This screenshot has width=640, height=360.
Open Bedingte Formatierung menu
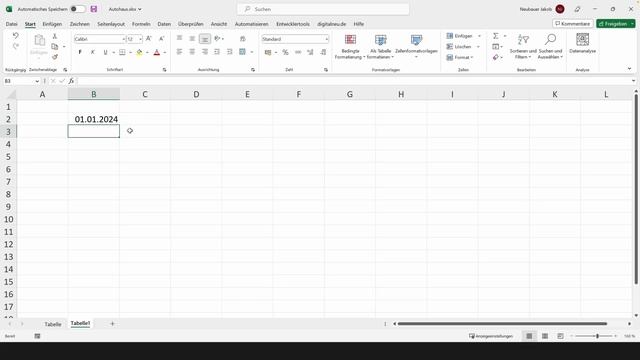350,47
